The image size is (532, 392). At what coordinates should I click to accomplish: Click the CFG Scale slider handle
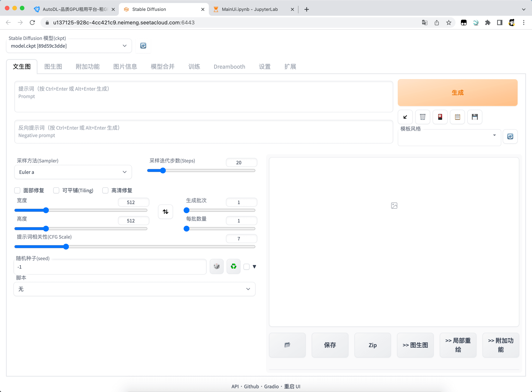click(x=66, y=247)
